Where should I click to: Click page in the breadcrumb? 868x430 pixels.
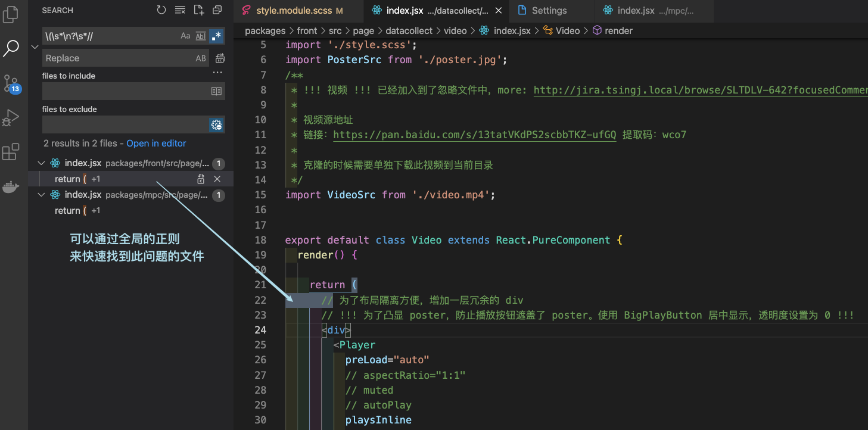click(363, 30)
